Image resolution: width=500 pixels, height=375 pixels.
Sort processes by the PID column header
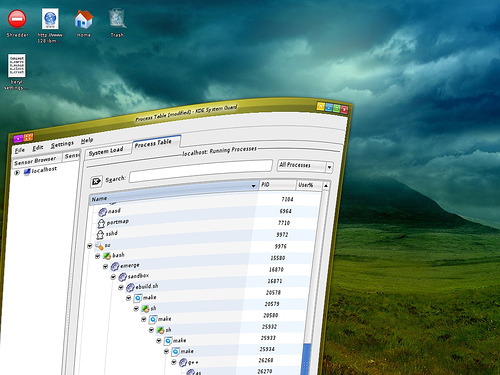277,185
